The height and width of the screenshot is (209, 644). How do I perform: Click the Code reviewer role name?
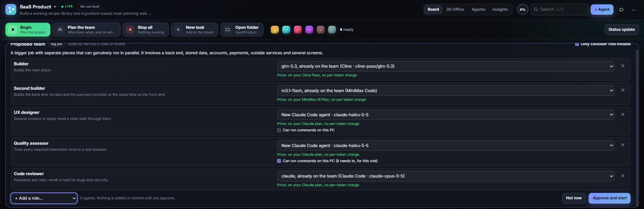tap(29, 174)
